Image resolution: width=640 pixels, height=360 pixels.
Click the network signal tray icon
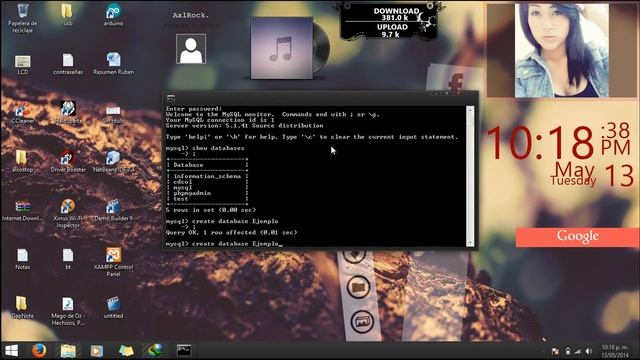pos(578,351)
